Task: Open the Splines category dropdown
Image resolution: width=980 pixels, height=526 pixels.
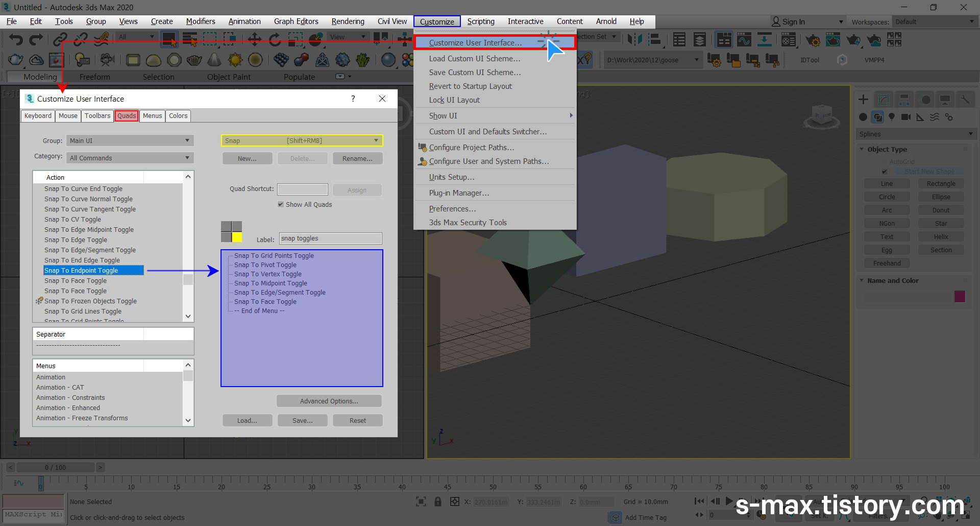Action: click(x=916, y=134)
